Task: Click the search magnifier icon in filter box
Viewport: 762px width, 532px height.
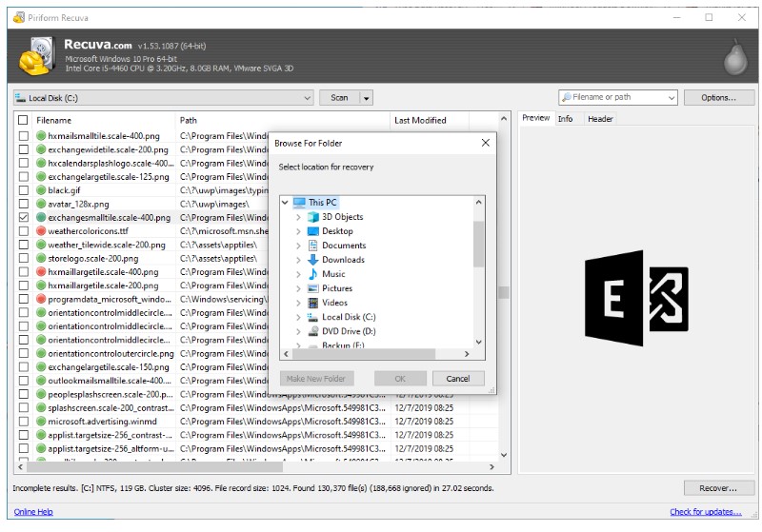Action: pyautogui.click(x=566, y=97)
